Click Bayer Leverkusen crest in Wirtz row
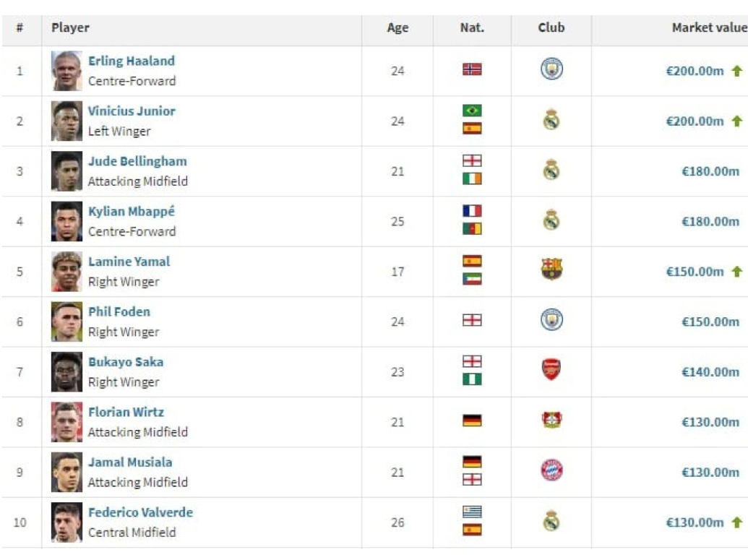The image size is (748, 560). click(x=551, y=420)
